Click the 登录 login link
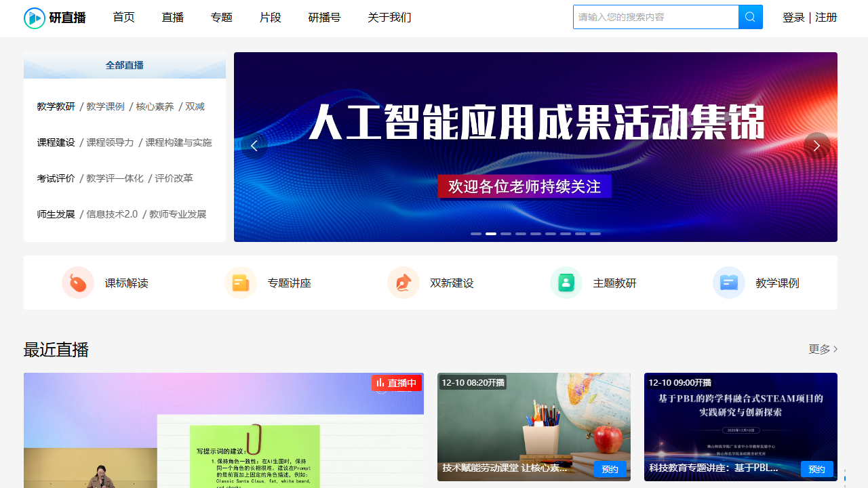Image resolution: width=868 pixels, height=488 pixels. pos(793,18)
